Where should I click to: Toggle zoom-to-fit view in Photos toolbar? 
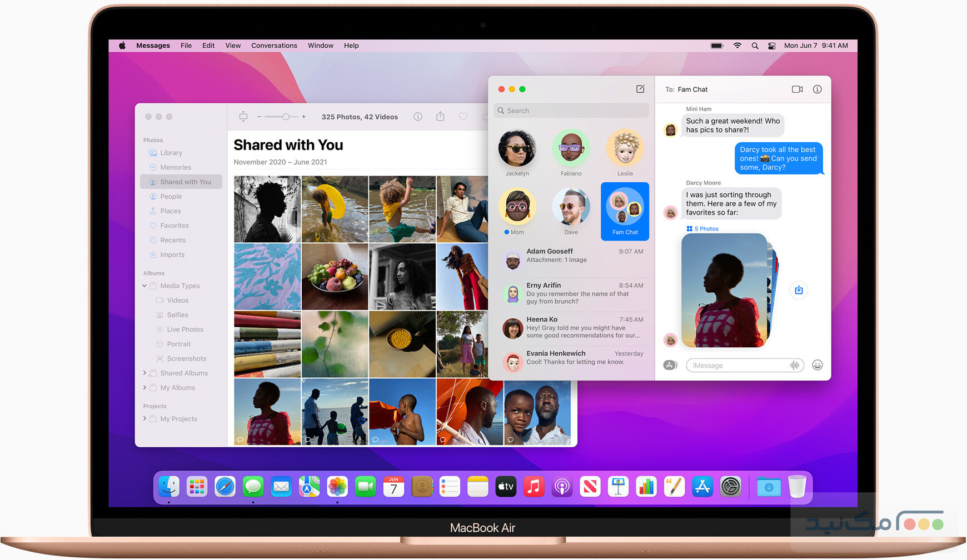pos(243,117)
